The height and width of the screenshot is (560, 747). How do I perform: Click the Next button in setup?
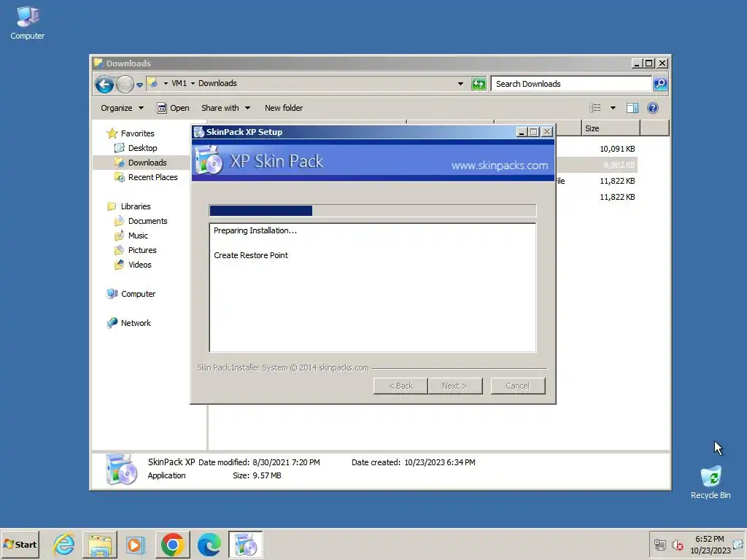[455, 386]
